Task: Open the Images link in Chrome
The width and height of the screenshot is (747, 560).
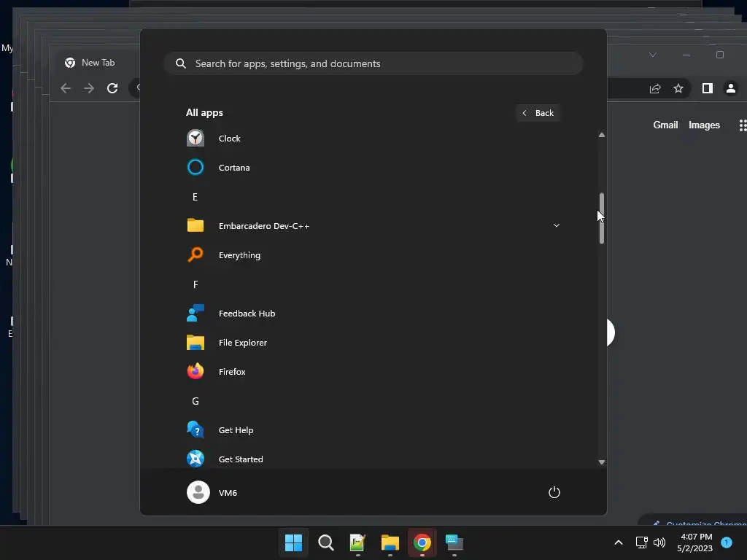Action: pos(704,125)
